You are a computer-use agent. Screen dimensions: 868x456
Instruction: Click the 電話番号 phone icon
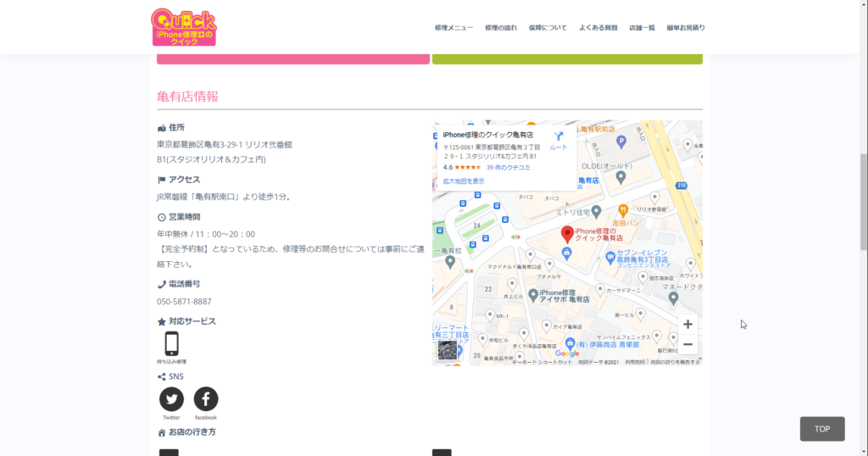(162, 285)
